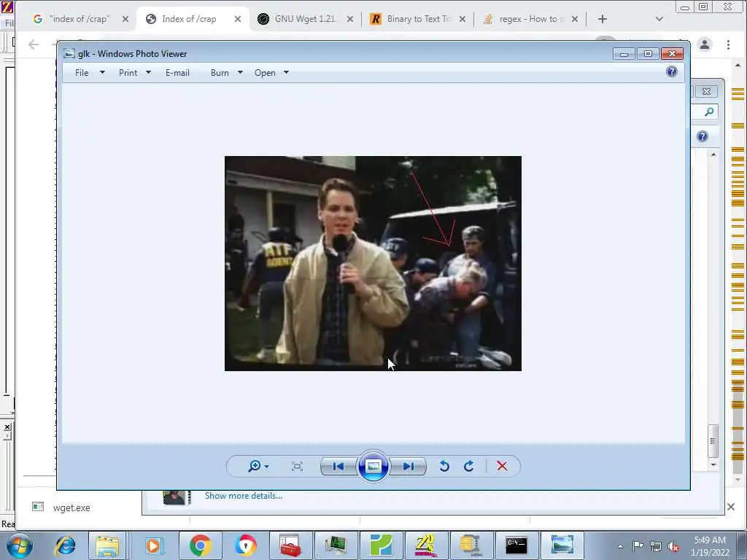Click the Chrome back arrow
The width and height of the screenshot is (747, 560).
(x=34, y=44)
